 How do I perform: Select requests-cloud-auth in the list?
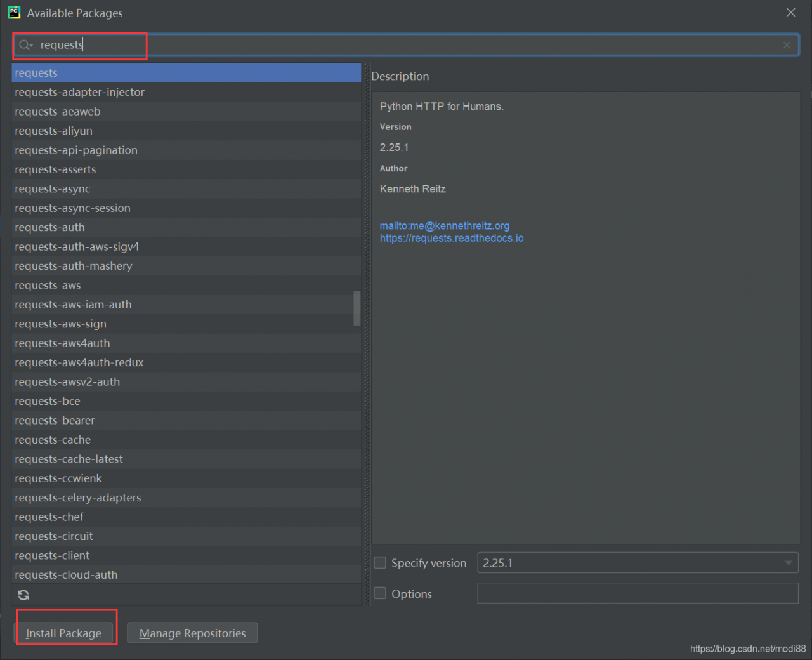click(187, 575)
